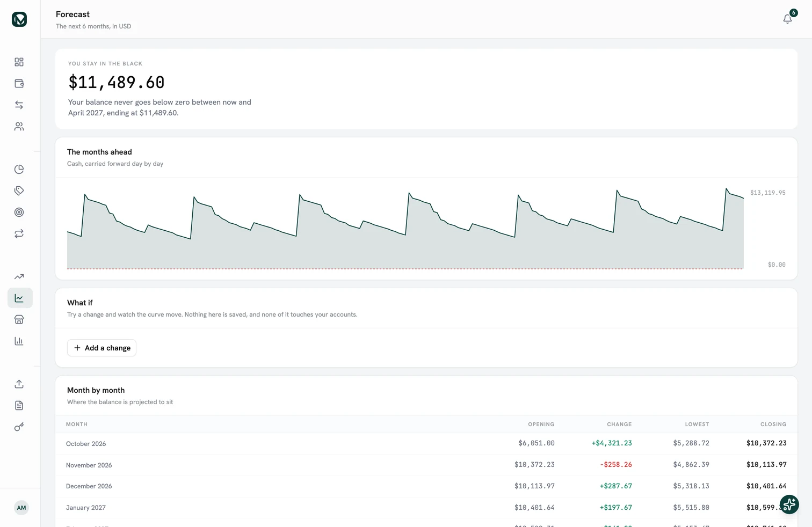This screenshot has height=527, width=812.
Task: Open the dashboard grid icon in sidebar
Action: 19,62
